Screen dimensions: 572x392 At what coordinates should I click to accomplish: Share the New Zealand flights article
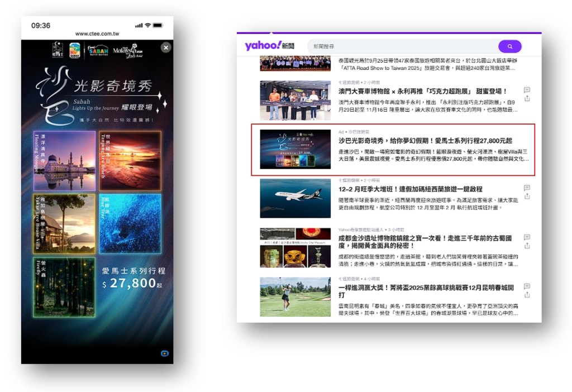(527, 197)
